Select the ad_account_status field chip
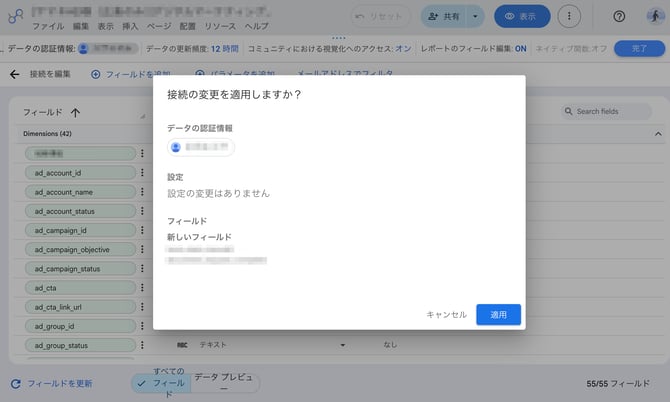 [x=80, y=211]
